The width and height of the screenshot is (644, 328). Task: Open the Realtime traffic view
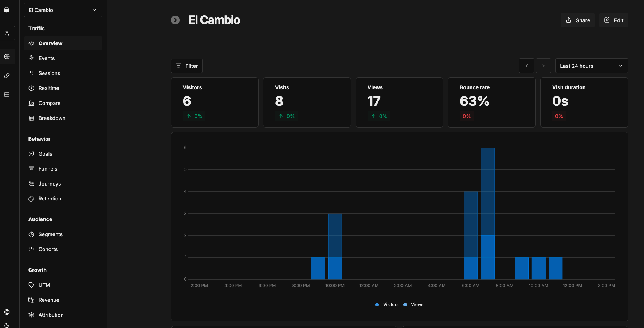click(48, 88)
